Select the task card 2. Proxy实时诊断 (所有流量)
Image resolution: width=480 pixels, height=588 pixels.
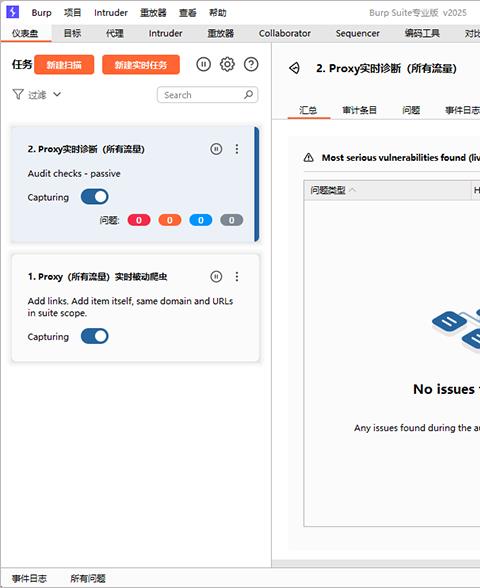[135, 184]
